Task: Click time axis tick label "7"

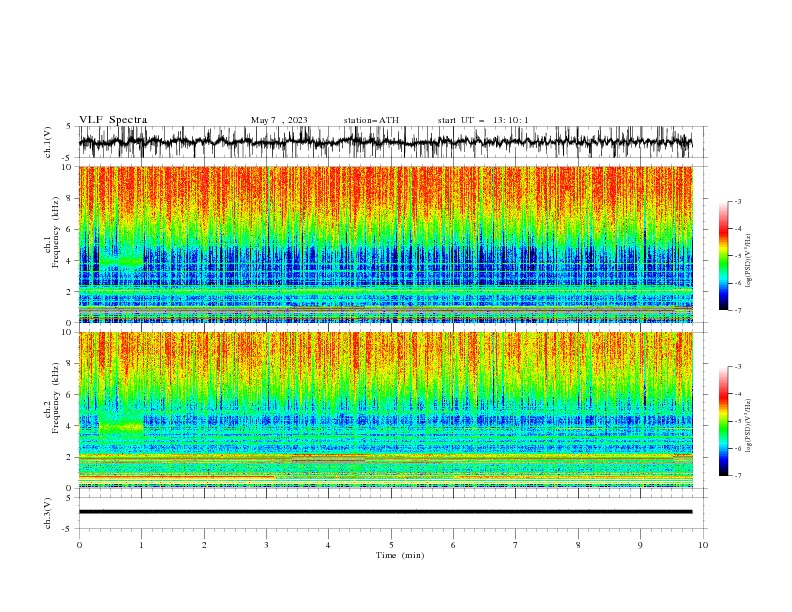Action: (516, 545)
